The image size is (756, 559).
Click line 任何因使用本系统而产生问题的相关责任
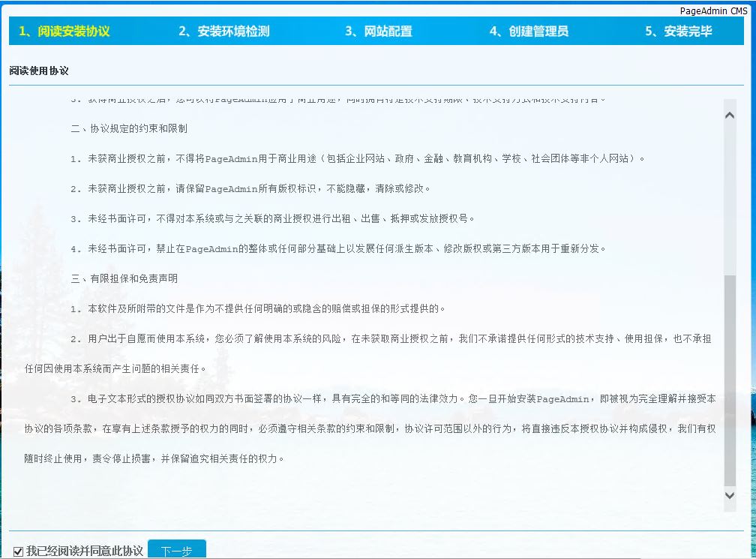click(x=112, y=368)
